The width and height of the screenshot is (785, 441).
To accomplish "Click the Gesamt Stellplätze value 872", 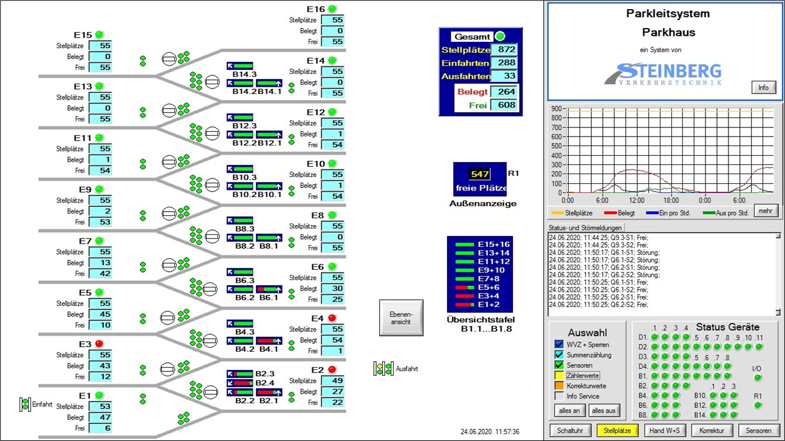I will tap(505, 49).
